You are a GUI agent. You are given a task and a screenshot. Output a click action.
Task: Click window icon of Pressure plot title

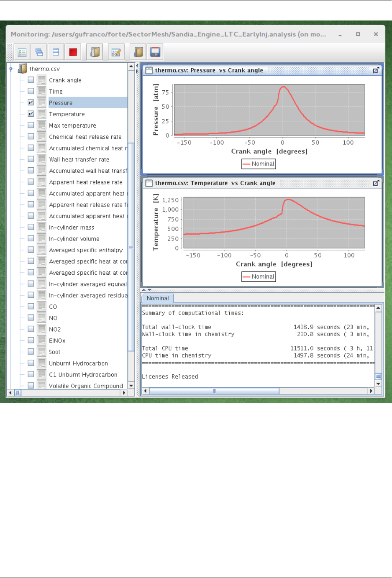click(x=149, y=70)
